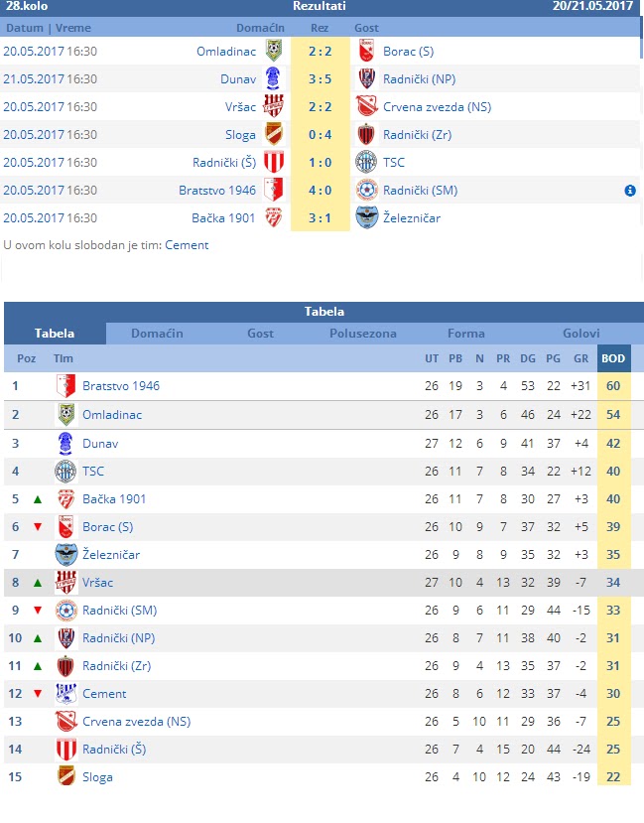The height and width of the screenshot is (823, 644).
Task: Click the info icon beside Radnički (SM) match
Action: pyautogui.click(x=630, y=191)
